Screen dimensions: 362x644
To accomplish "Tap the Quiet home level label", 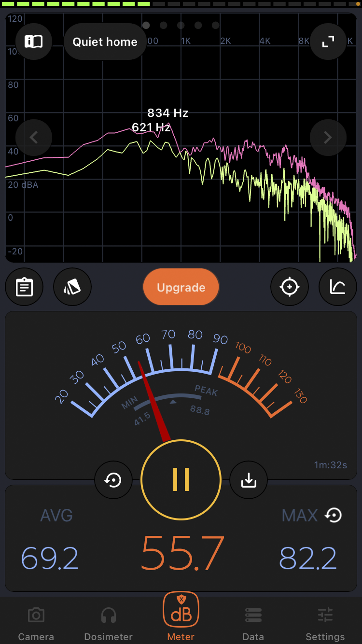I will [105, 42].
